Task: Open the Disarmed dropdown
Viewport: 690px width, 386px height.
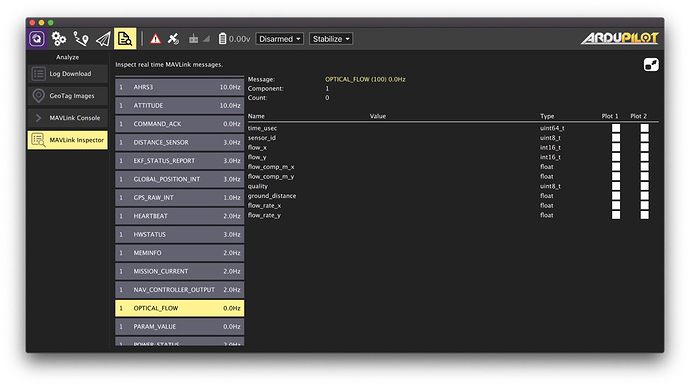Action: click(279, 39)
